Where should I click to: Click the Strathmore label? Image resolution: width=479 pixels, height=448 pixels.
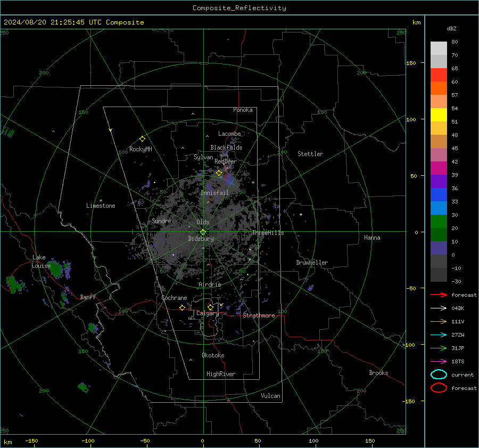coord(259,315)
